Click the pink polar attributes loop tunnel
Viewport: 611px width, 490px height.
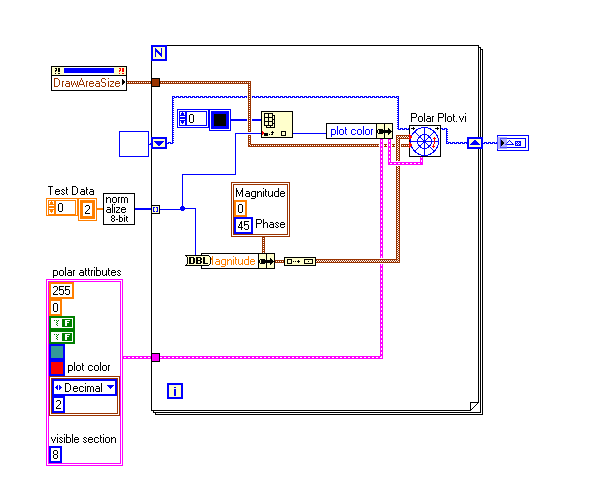tap(155, 357)
